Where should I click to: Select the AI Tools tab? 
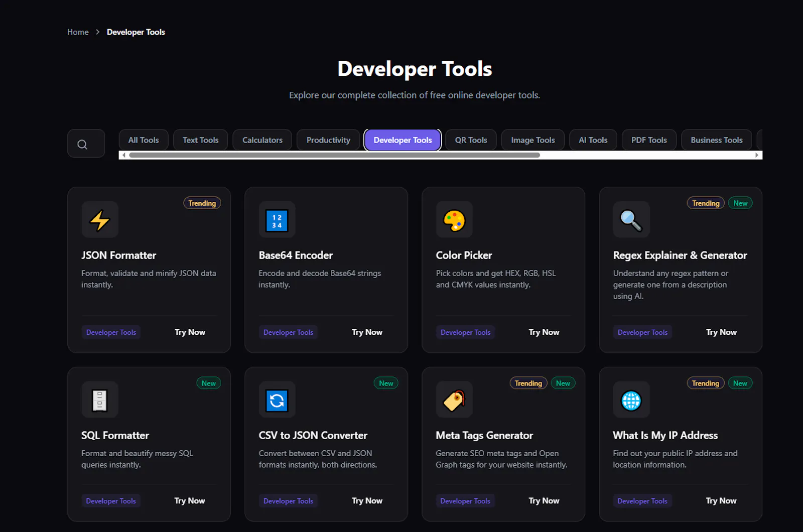[593, 140]
